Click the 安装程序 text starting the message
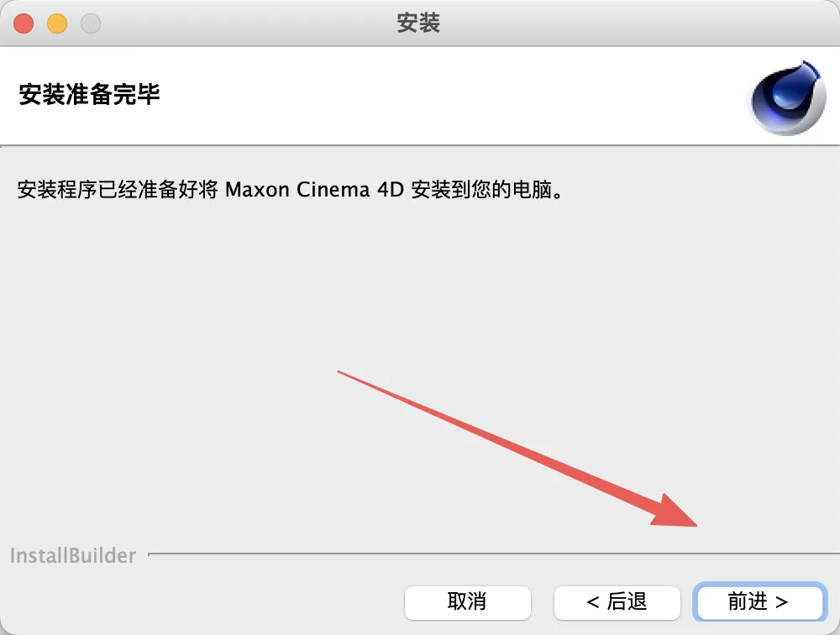Viewport: 840px width, 635px height. 57,190
